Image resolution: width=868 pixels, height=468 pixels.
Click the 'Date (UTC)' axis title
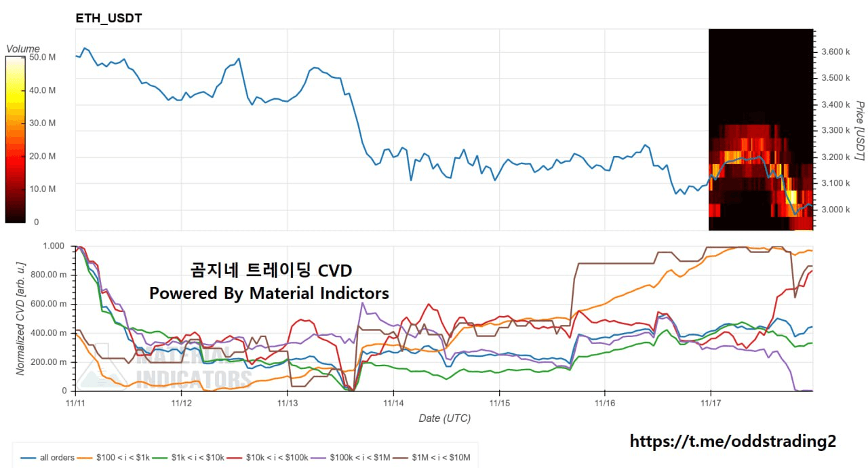tap(444, 418)
